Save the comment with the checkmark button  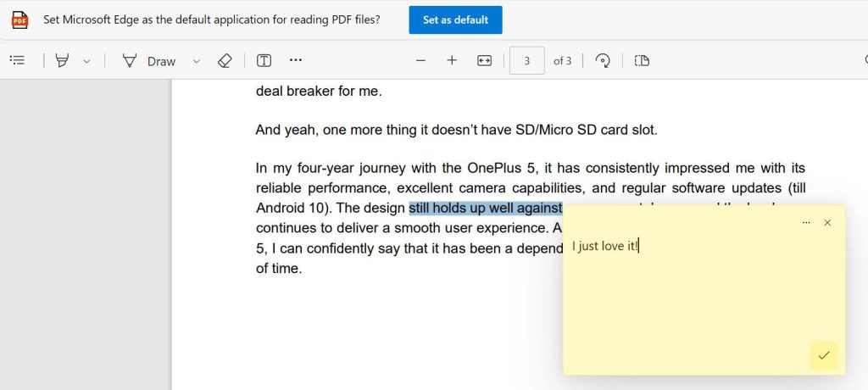(823, 355)
